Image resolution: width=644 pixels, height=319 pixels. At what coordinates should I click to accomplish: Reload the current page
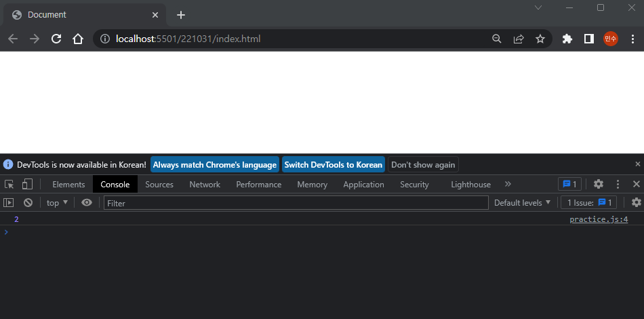coord(56,39)
